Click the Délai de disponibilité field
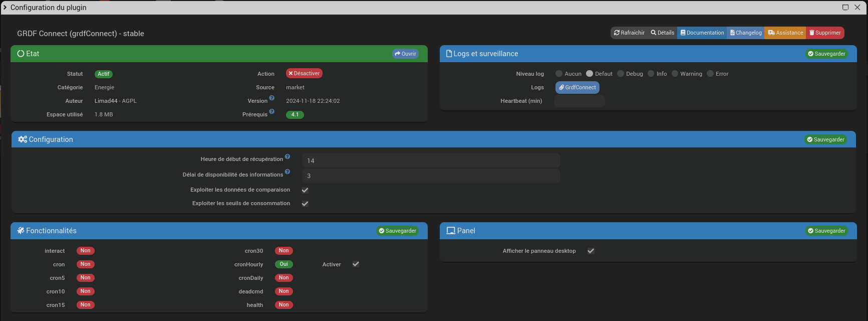868x321 pixels. pos(431,176)
